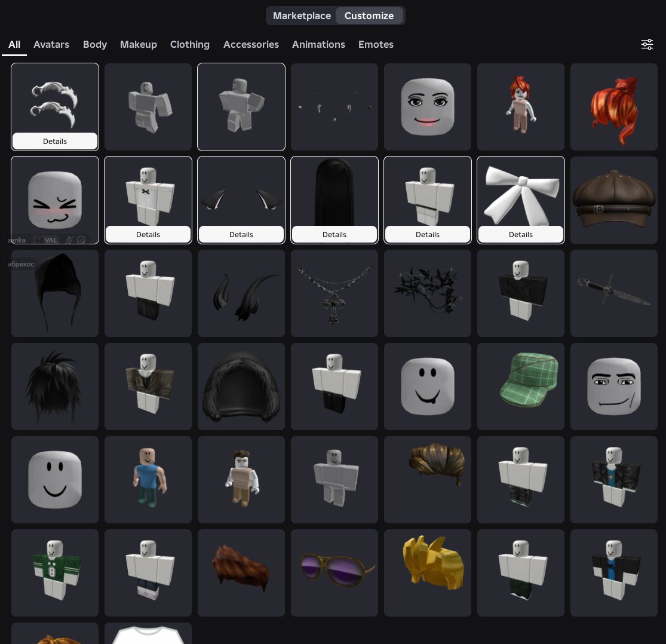This screenshot has height=644, width=666.
Task: Select the purple aviator sunglasses
Action: point(334,573)
